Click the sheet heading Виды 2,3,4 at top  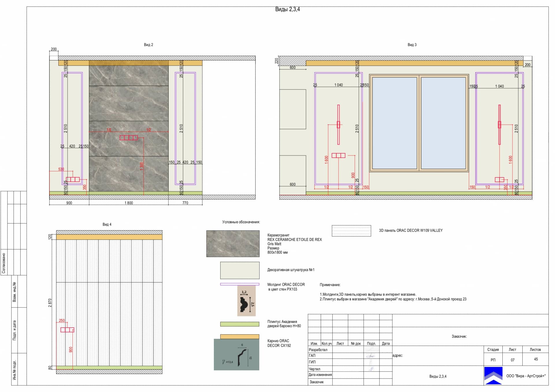click(287, 9)
